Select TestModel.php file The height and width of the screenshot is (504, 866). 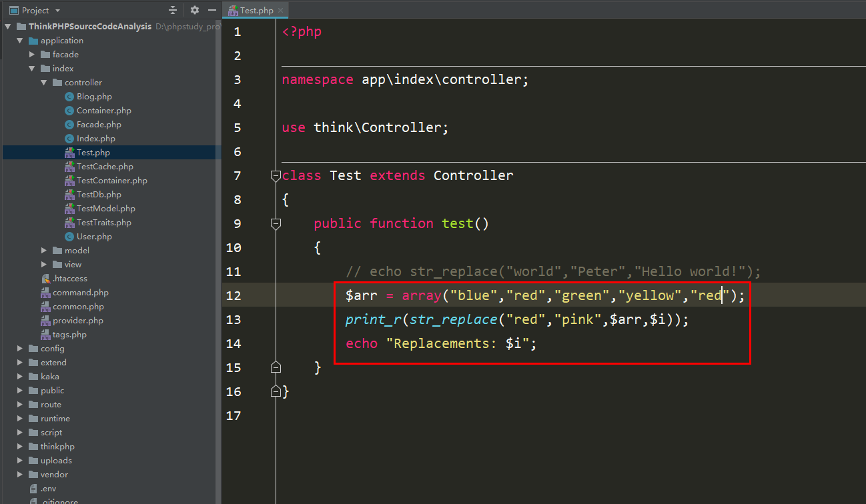pos(105,209)
